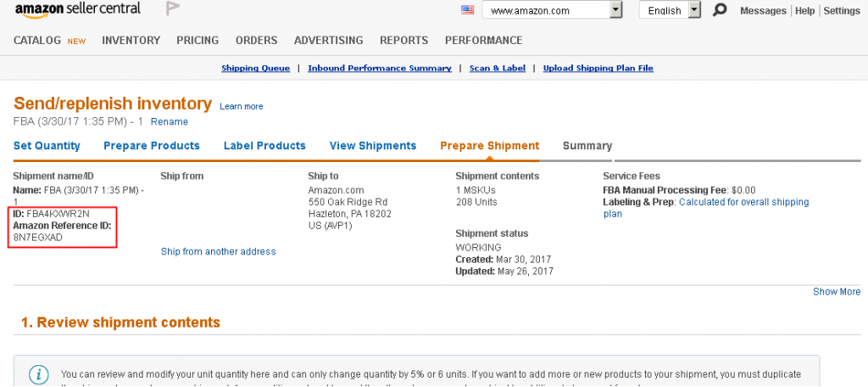
Task: Open the Inventory menu
Action: point(131,40)
